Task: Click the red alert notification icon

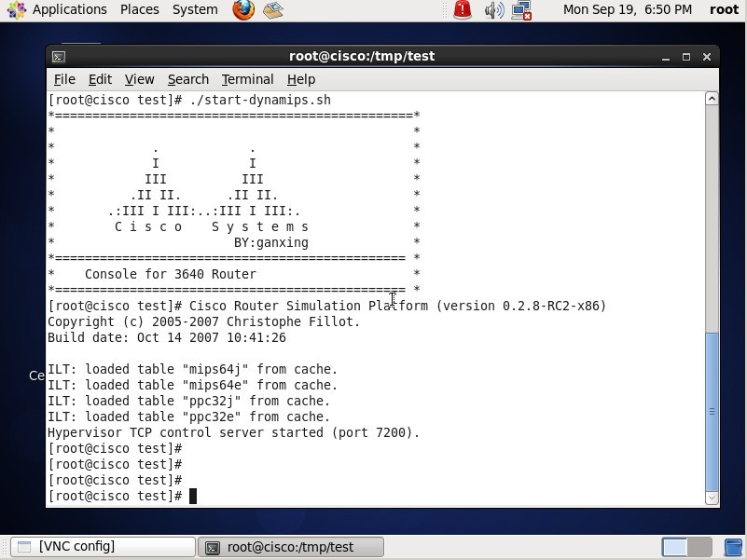Action: tap(463, 9)
